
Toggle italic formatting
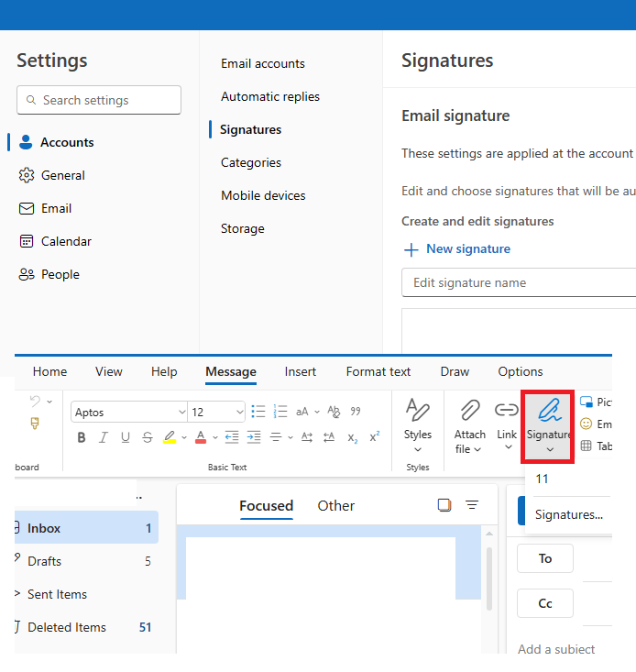click(x=104, y=437)
